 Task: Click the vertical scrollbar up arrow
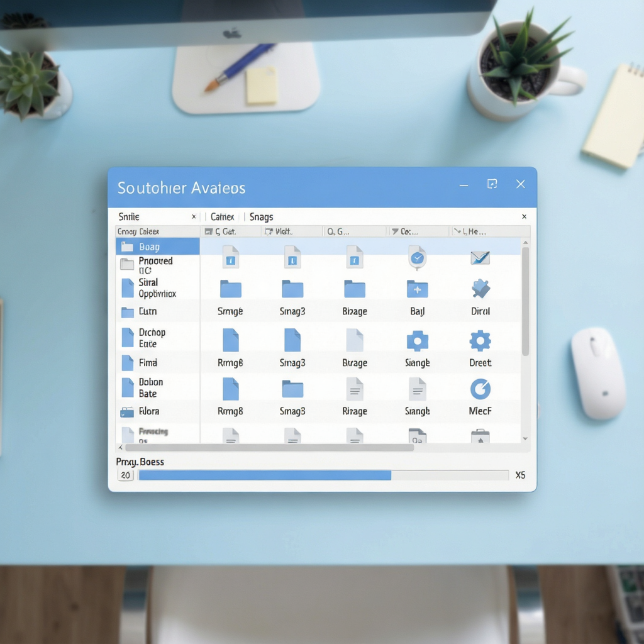(525, 243)
